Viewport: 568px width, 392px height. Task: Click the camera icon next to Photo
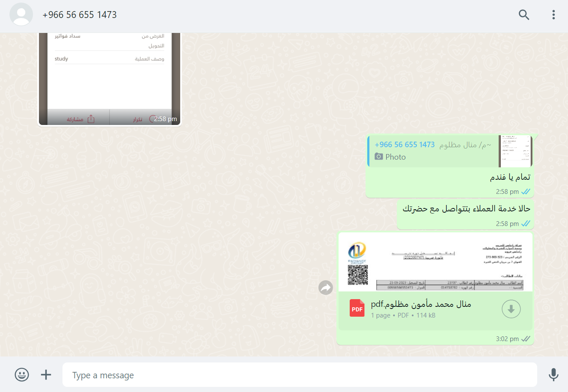pyautogui.click(x=378, y=157)
